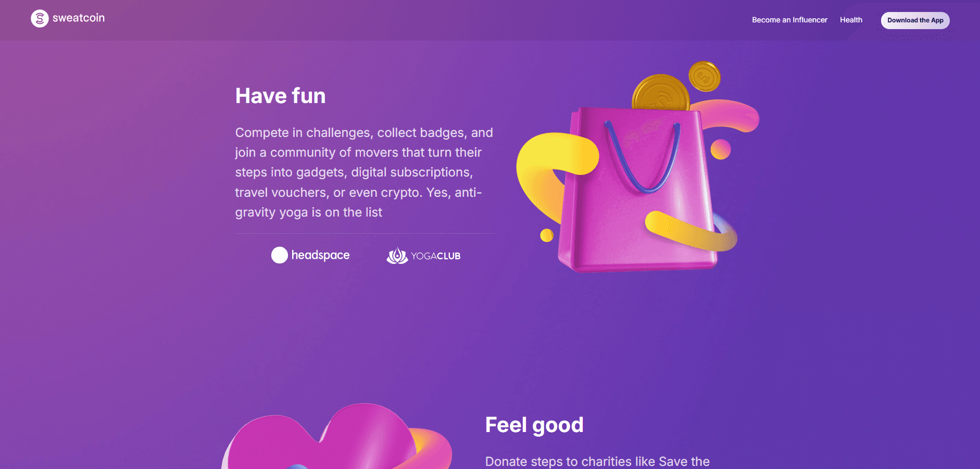This screenshot has width=980, height=469.
Task: Open the Become an Influencer page
Action: 789,20
